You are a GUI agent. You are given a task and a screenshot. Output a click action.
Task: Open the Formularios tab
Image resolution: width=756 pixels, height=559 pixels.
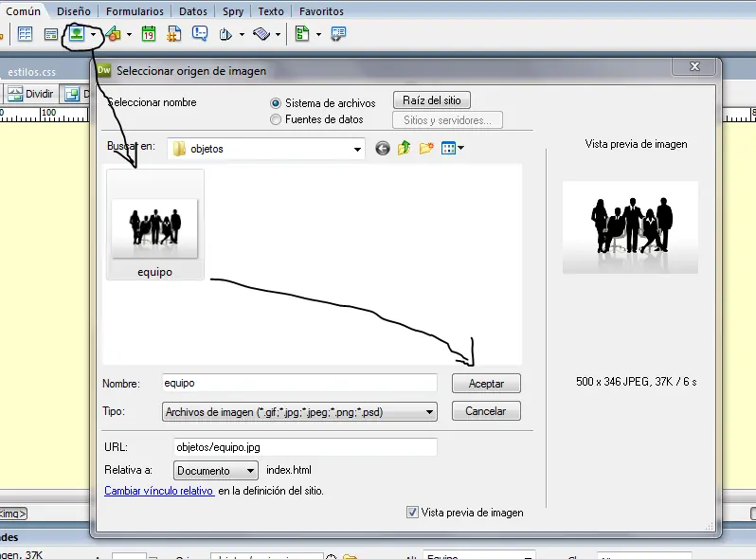point(135,11)
